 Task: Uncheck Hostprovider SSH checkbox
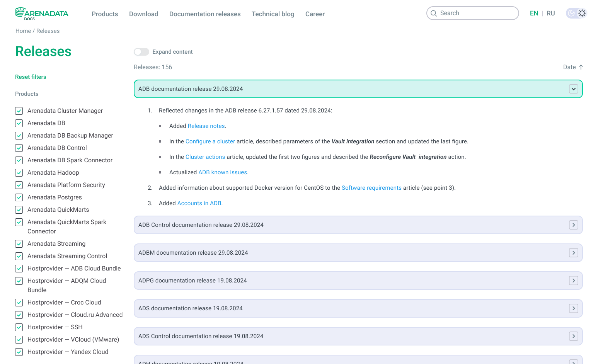19,327
